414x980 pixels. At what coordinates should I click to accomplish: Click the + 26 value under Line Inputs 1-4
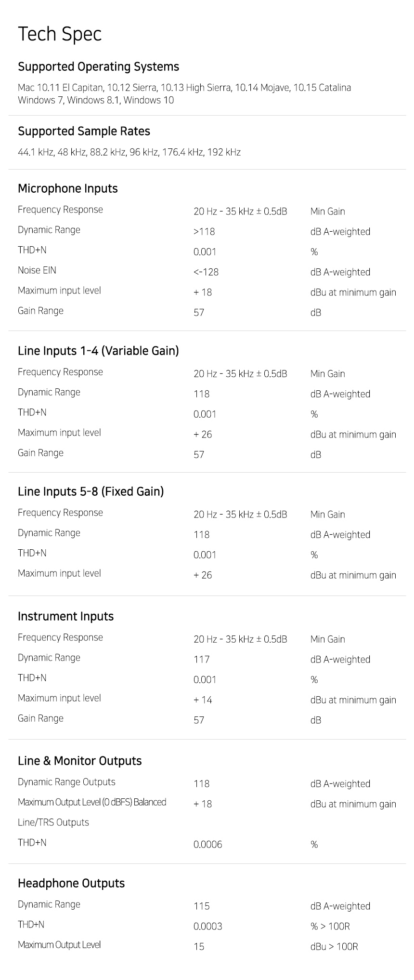pos(203,435)
